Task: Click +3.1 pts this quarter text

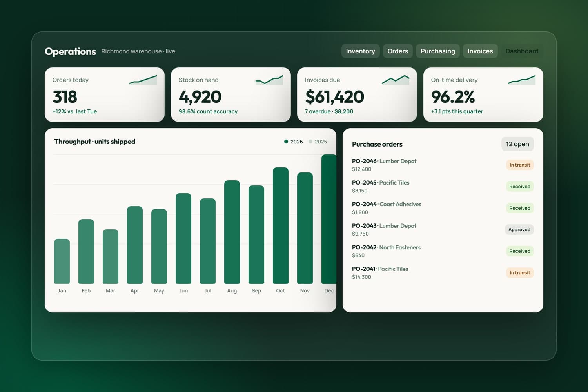Action: 457,111
